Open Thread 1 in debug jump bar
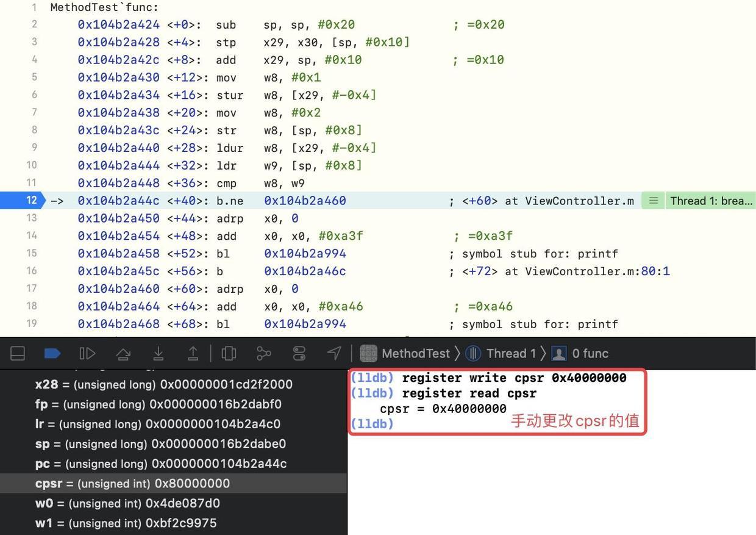The image size is (756, 535). pyautogui.click(x=501, y=353)
